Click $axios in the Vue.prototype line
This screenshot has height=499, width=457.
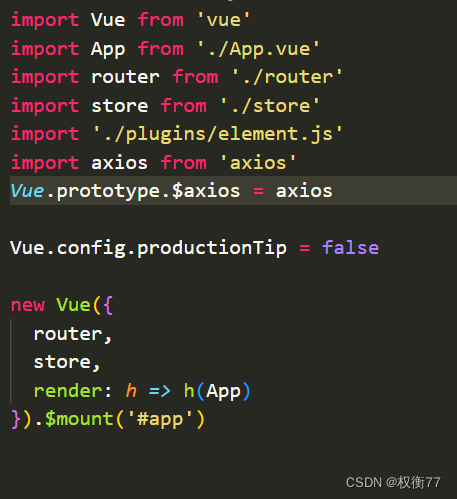click(206, 191)
